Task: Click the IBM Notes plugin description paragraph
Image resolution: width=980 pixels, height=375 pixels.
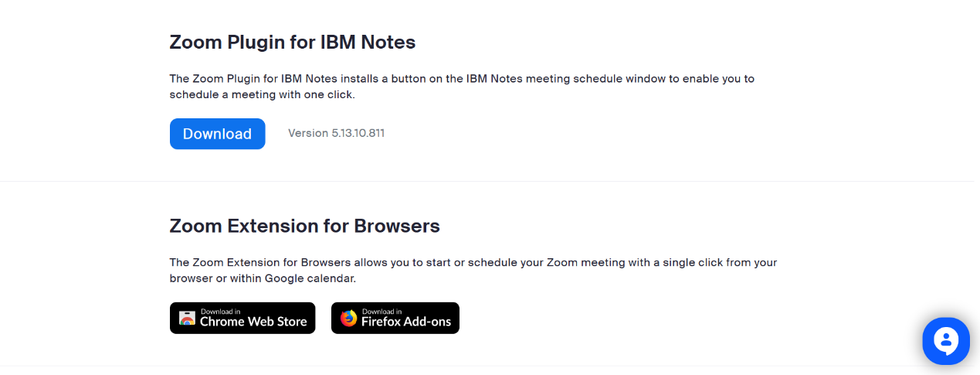Action: (x=461, y=87)
